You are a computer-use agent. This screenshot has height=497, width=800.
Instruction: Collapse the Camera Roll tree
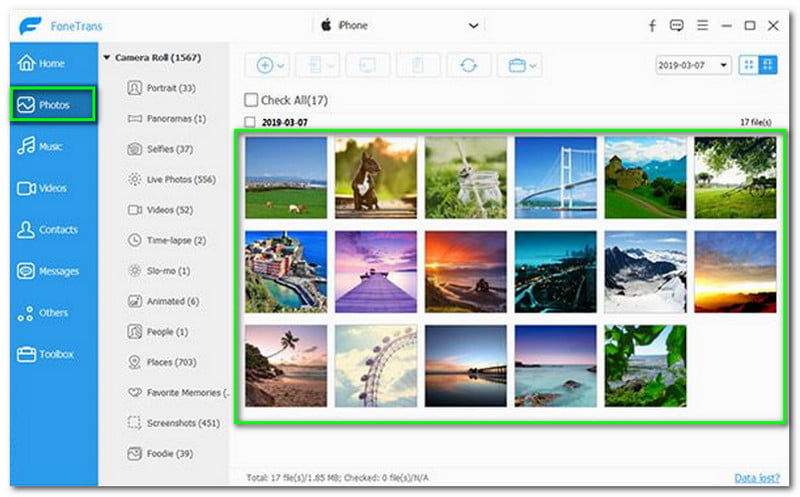(x=107, y=58)
